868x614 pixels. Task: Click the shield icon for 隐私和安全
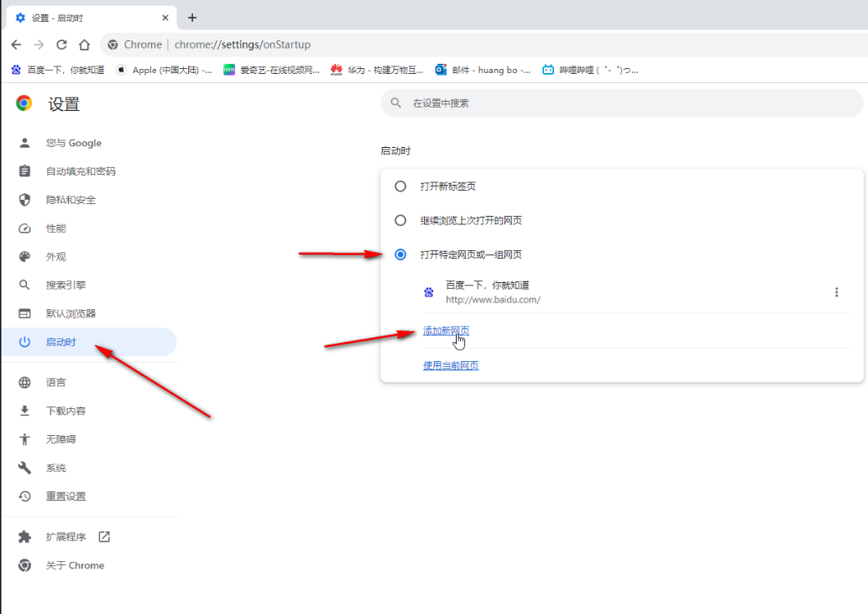click(24, 200)
